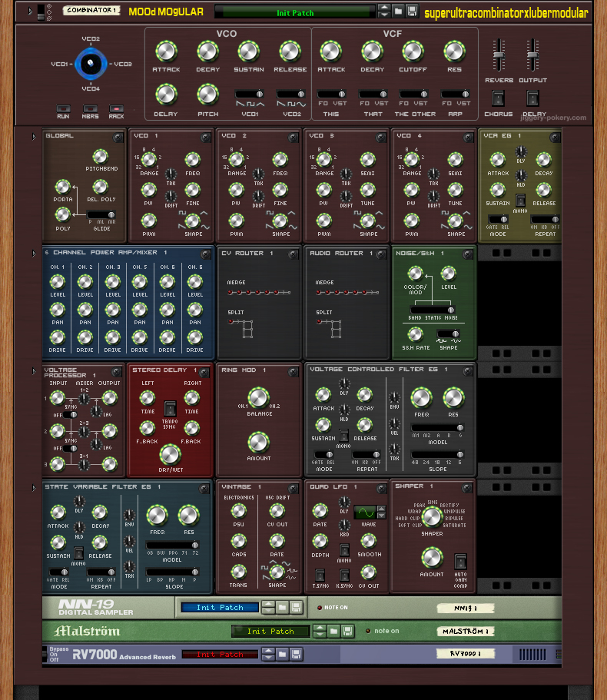Collapse the Combinator device with fold arrow
Image resolution: width=607 pixels, height=700 pixels.
[x=30, y=12]
